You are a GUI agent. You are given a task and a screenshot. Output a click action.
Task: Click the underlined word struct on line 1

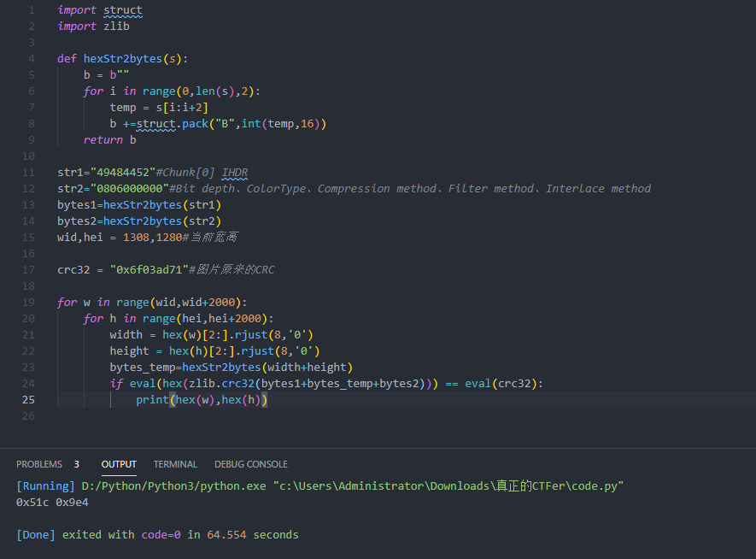(121, 9)
